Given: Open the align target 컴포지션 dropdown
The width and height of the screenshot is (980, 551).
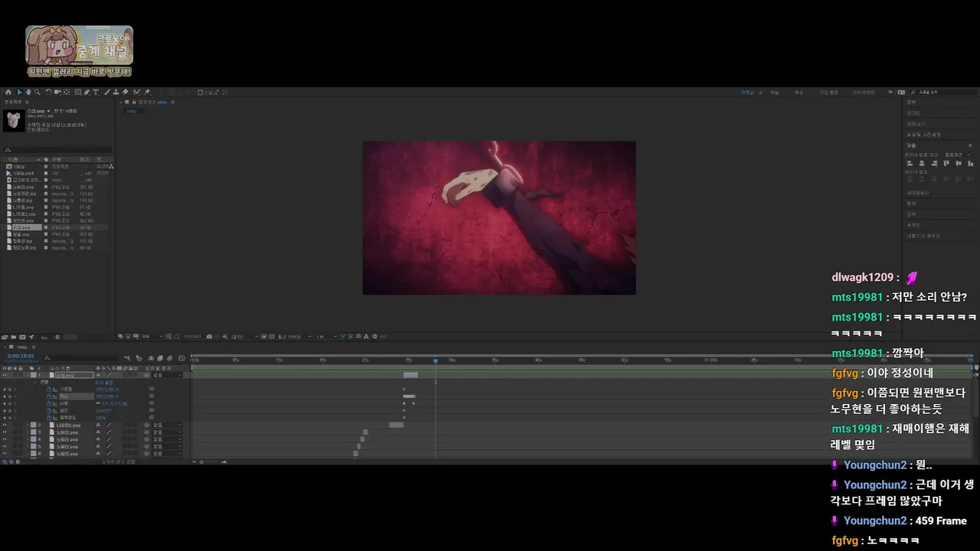Looking at the screenshot, I should [958, 155].
